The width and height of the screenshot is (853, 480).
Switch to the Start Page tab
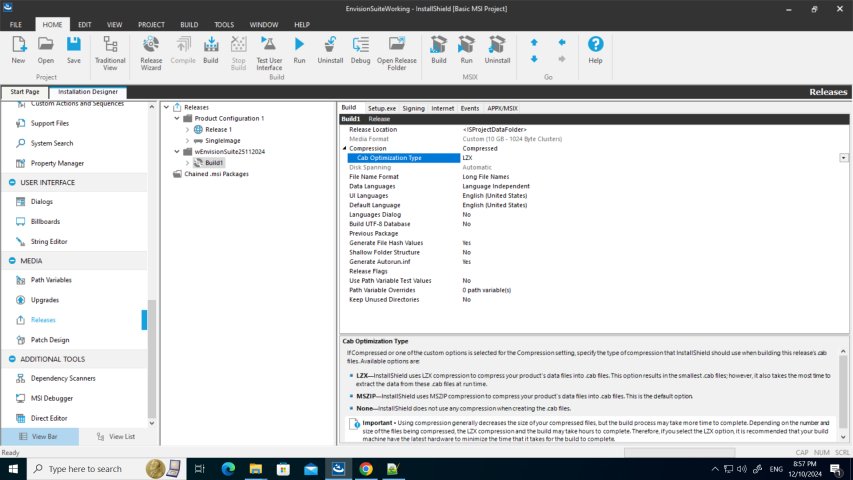click(x=24, y=92)
